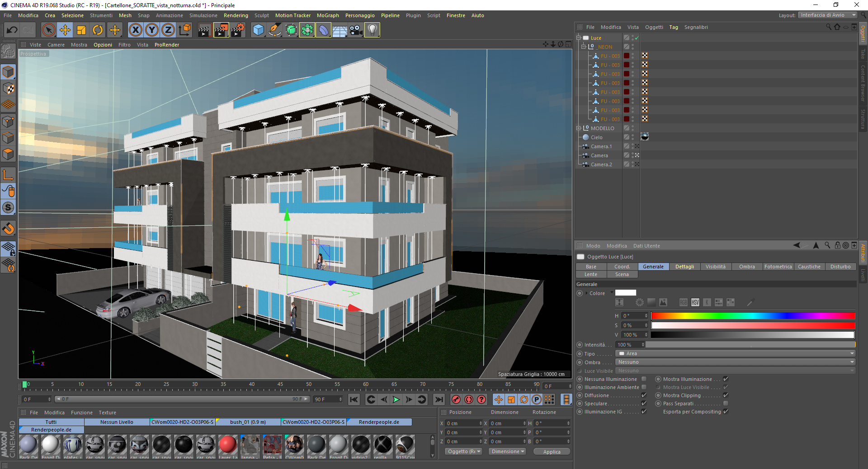Open the MoGraph menu

[x=328, y=15]
